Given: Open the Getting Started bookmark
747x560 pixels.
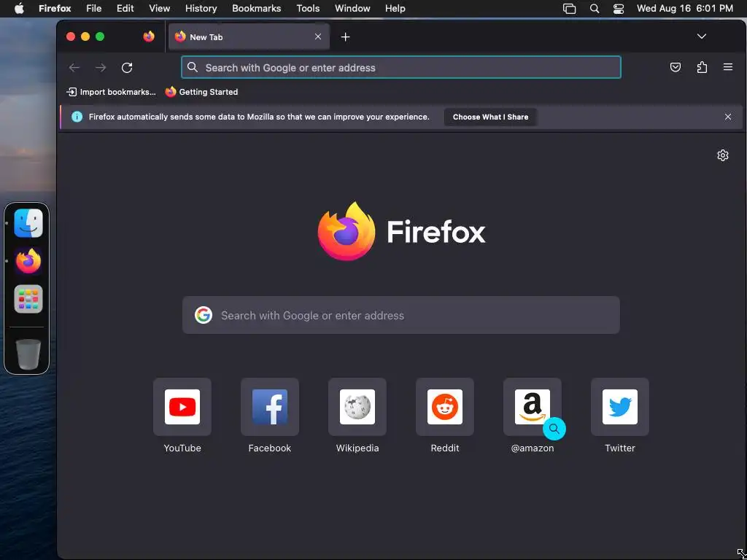Looking at the screenshot, I should pyautogui.click(x=201, y=92).
